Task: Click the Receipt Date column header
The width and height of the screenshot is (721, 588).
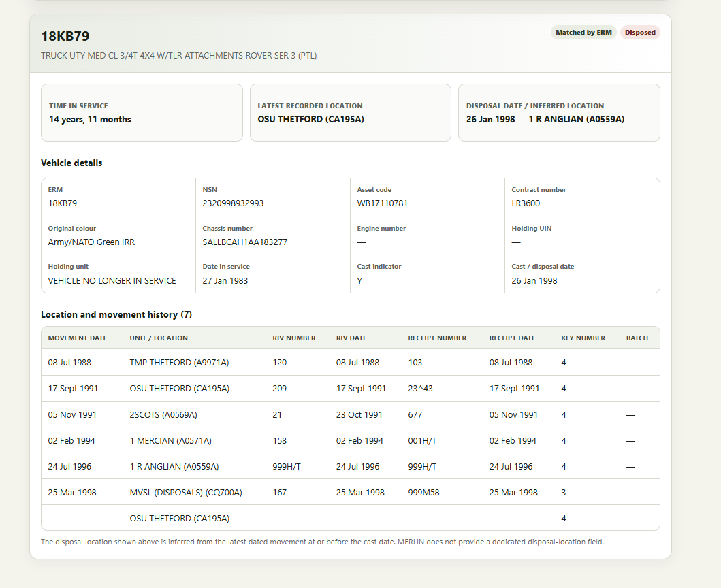Action: click(x=512, y=338)
